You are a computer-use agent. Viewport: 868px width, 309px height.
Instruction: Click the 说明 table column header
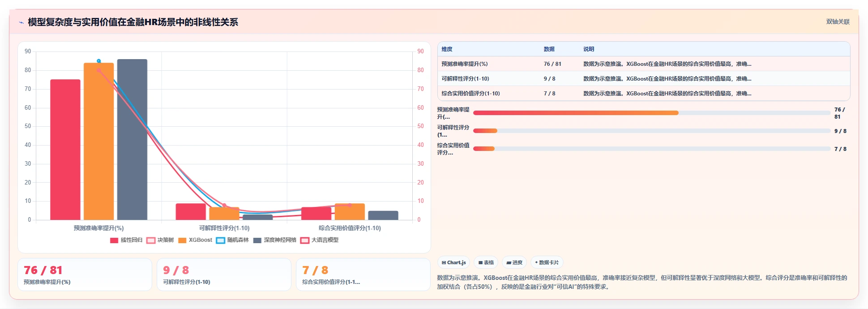[589, 49]
